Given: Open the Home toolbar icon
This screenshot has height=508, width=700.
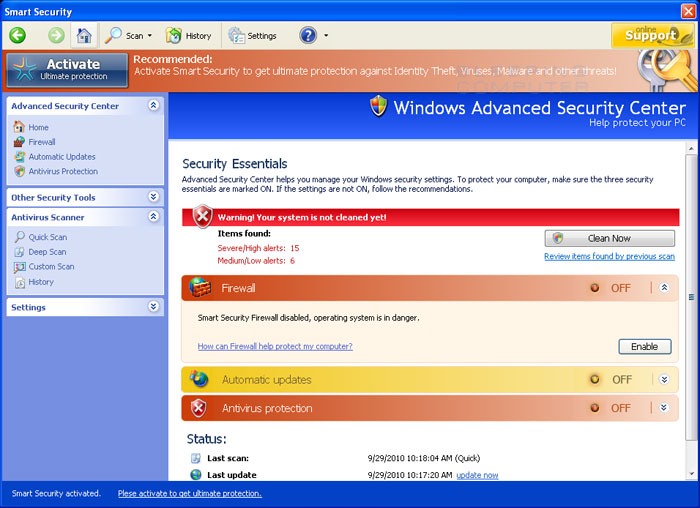Looking at the screenshot, I should click(x=84, y=35).
